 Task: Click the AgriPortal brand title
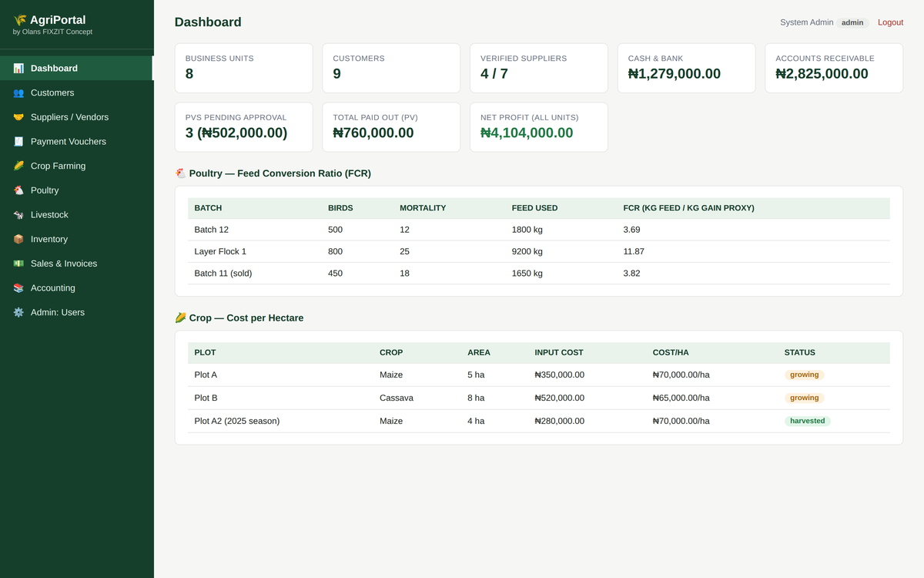pyautogui.click(x=58, y=20)
